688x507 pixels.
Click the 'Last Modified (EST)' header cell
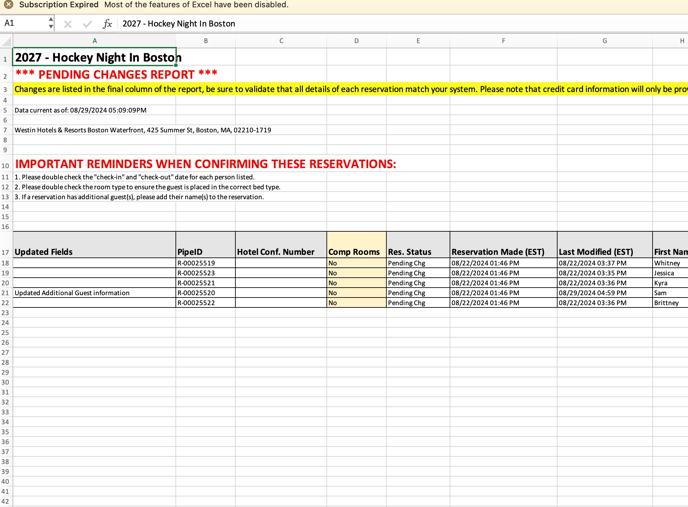click(x=605, y=245)
